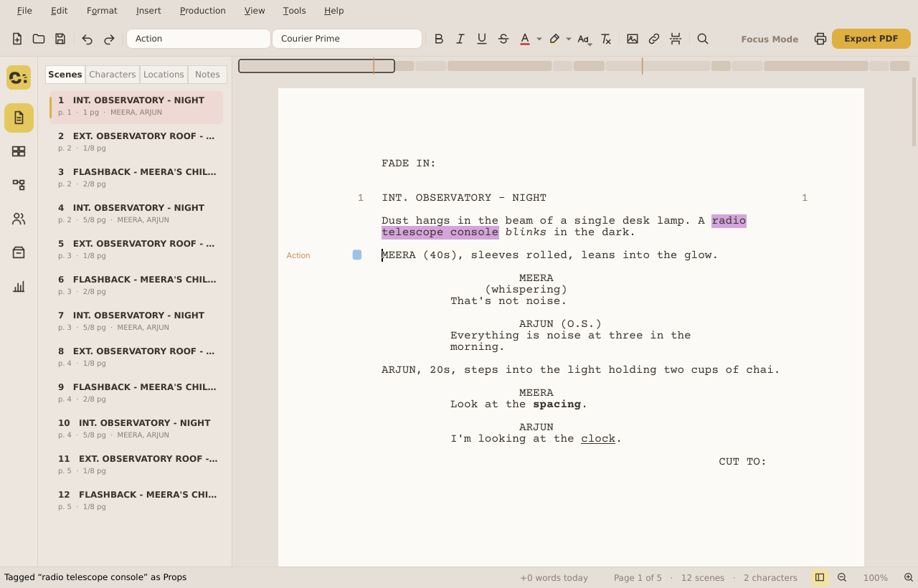Click the vertical scrollbar of the script
Screen dimensions: 918x588
(x=914, y=111)
